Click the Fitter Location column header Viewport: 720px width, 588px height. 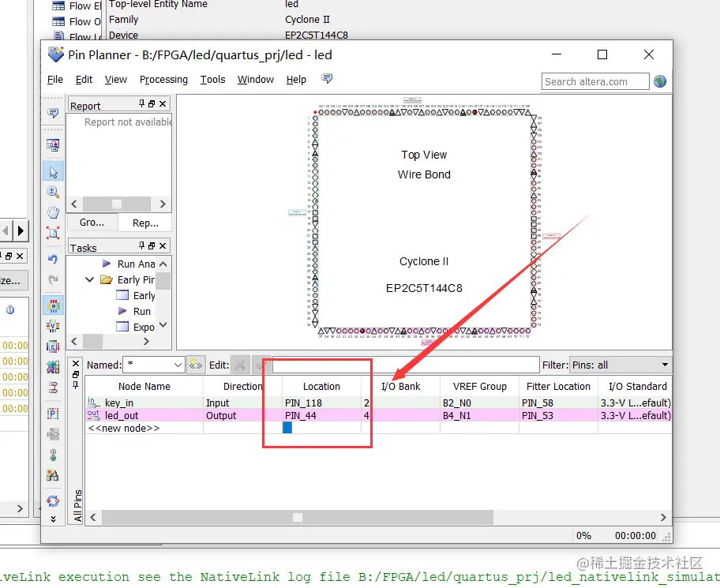(x=558, y=387)
